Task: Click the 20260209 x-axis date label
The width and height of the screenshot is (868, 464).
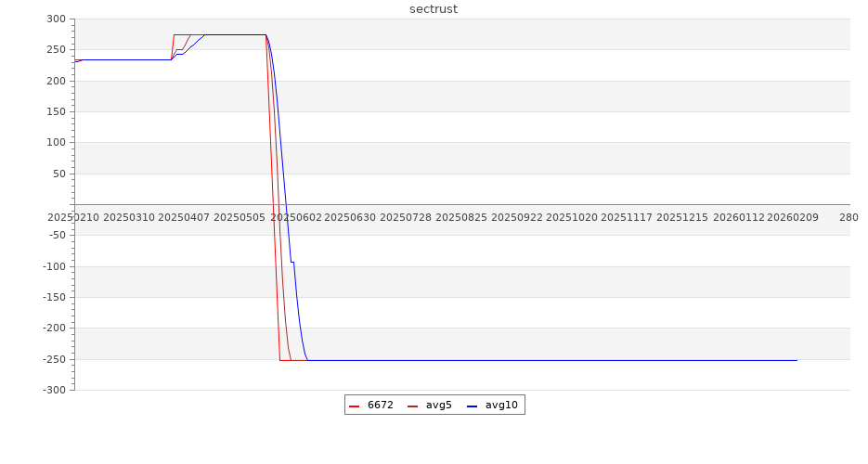Action: tap(792, 217)
